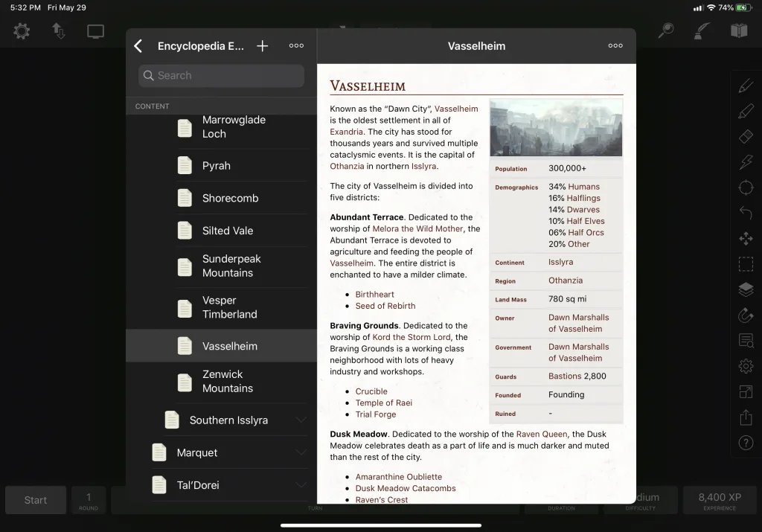Toggle the magnet snap tool
762x532 pixels.
click(x=746, y=315)
